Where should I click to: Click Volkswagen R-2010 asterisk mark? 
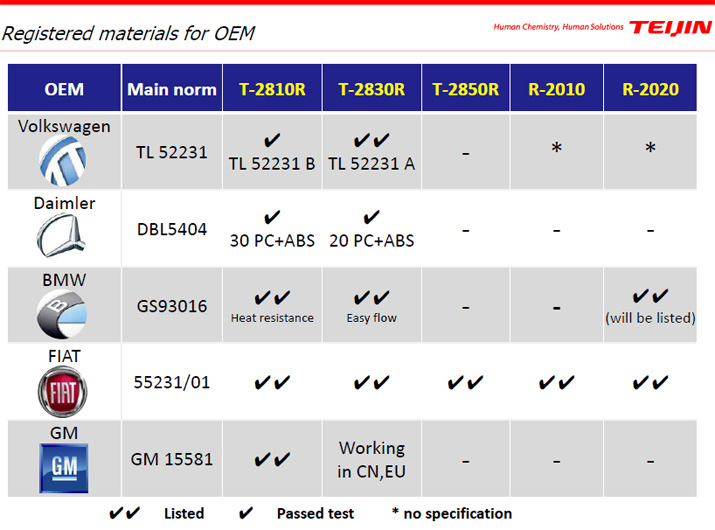557,148
